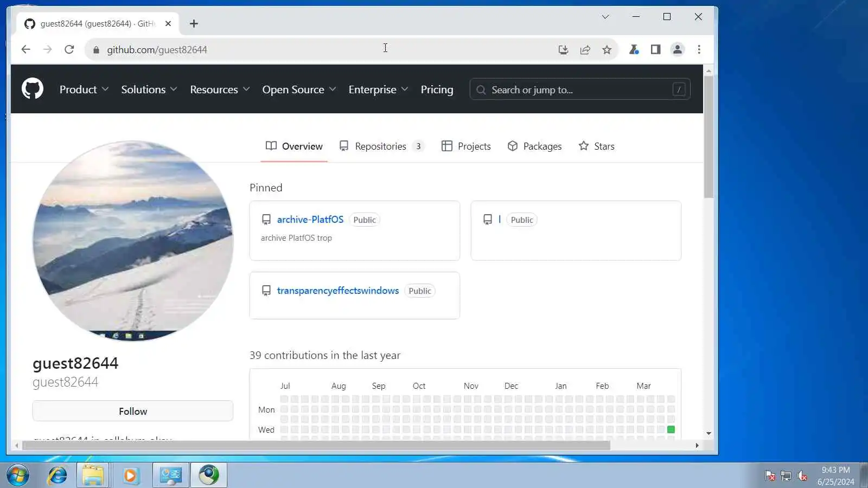
Task: Switch to the Overview tab
Action: [294, 146]
